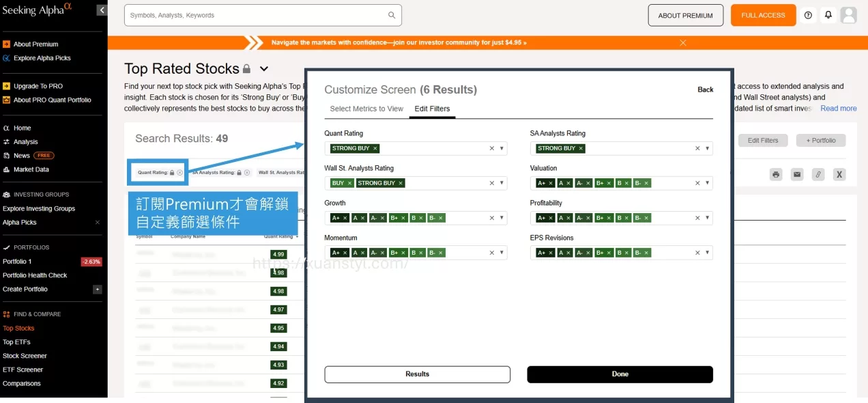Open the Profitability filter dropdown arrow
This screenshot has width=868, height=403.
point(708,218)
